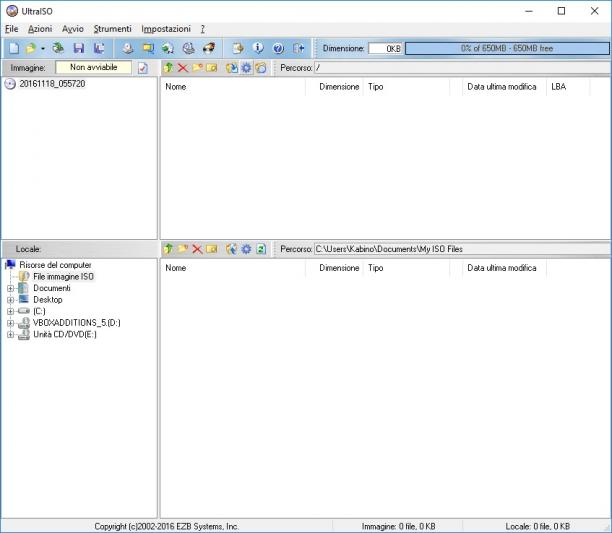612x533 pixels.
Task: Open the dropdown arrow next to Open icon
Action: pyautogui.click(x=43, y=49)
